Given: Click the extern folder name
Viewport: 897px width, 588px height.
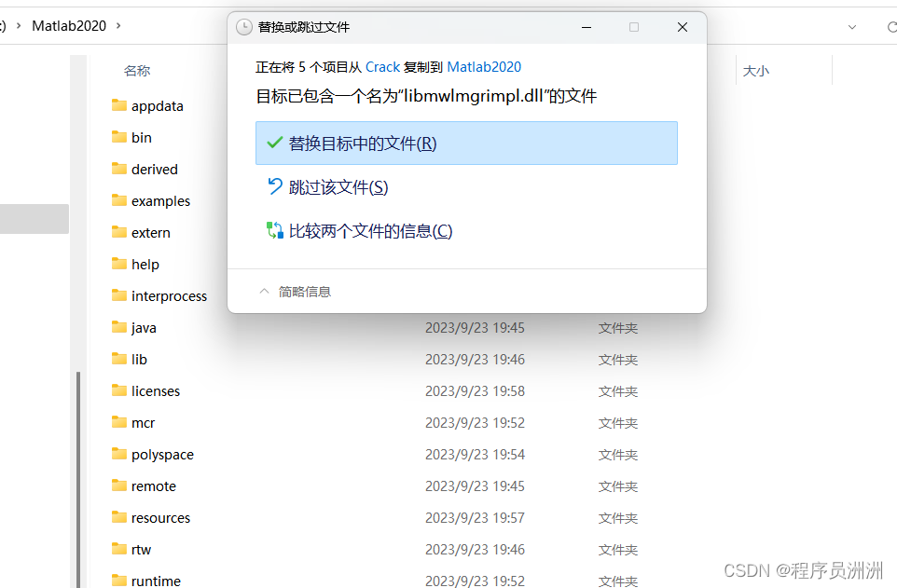Looking at the screenshot, I should coord(151,233).
